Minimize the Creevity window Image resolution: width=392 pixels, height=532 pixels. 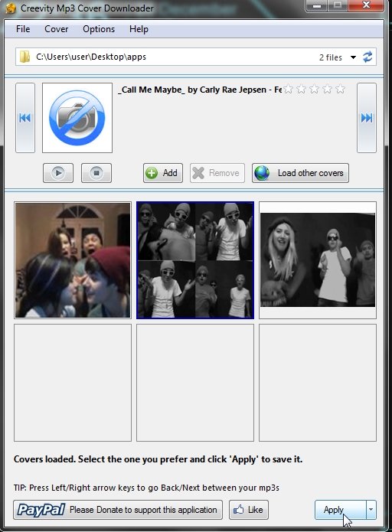pos(317,5)
